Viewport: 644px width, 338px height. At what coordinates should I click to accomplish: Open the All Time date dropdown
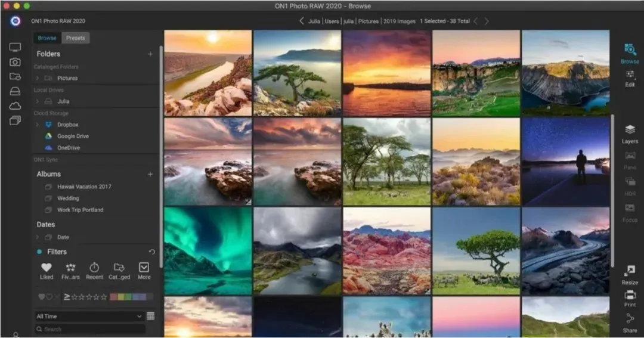click(x=89, y=316)
